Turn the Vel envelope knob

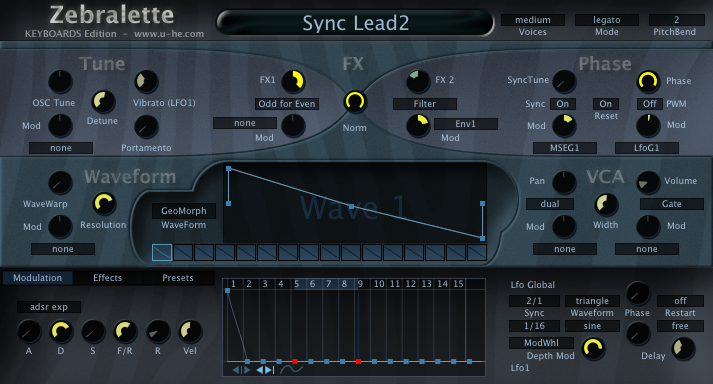[x=190, y=332]
